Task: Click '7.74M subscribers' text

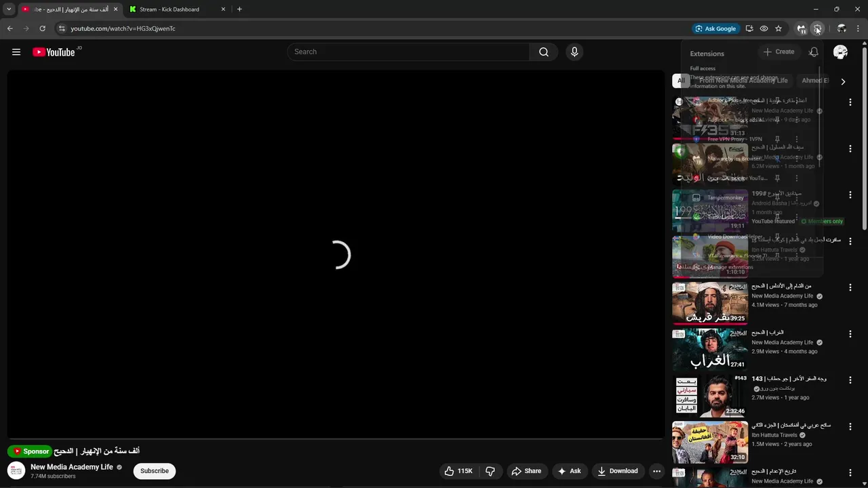Action: click(x=53, y=476)
